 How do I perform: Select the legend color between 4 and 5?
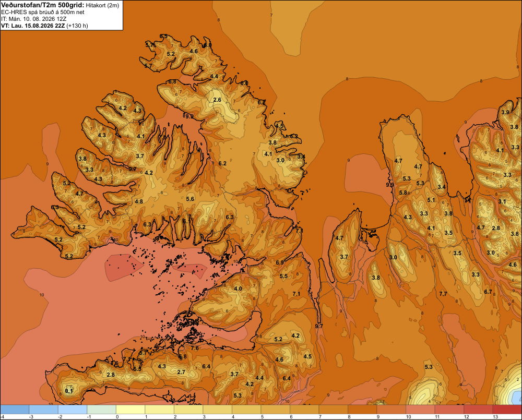click(x=246, y=409)
